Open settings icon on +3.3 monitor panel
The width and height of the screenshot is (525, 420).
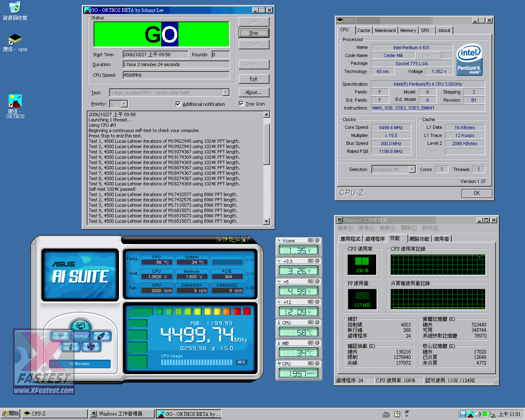point(311,261)
